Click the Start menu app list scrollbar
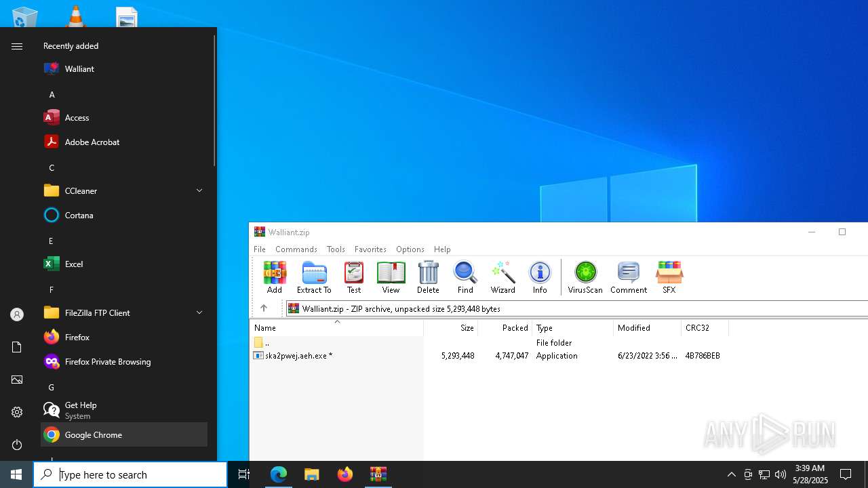The width and height of the screenshot is (868, 488). (214, 100)
